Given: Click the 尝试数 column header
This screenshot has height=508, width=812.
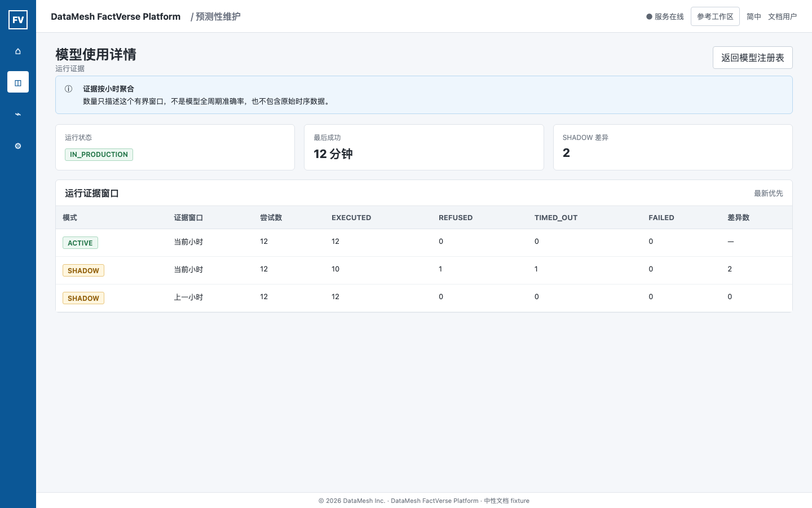Looking at the screenshot, I should click(x=271, y=218).
